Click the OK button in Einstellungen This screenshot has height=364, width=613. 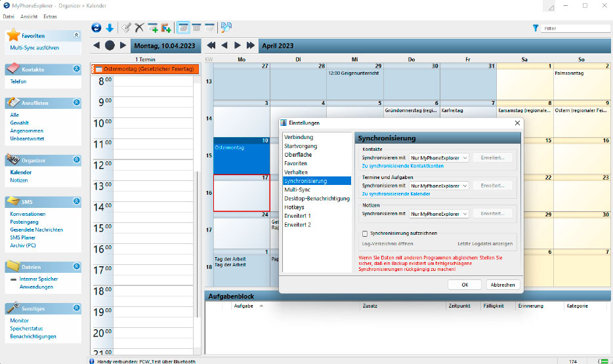point(465,285)
